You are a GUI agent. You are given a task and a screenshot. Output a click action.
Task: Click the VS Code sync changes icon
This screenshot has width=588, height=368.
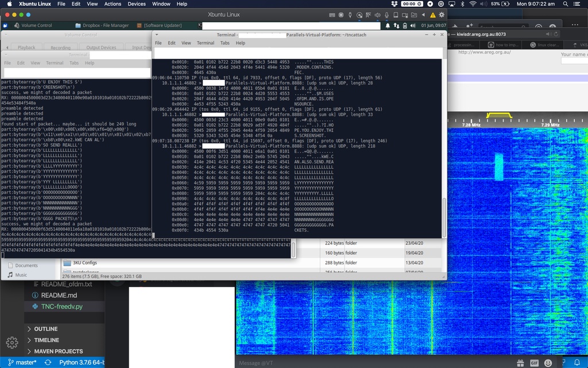click(x=48, y=363)
